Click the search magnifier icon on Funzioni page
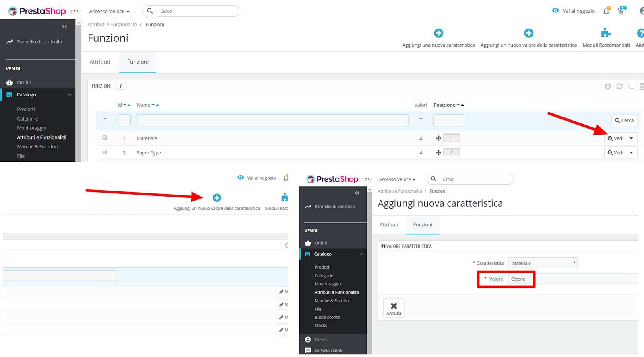This screenshot has height=357, width=644. 150,11
